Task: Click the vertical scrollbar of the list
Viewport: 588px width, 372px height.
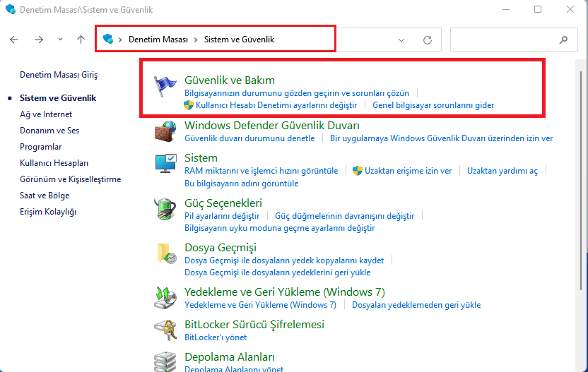Action: (581, 180)
